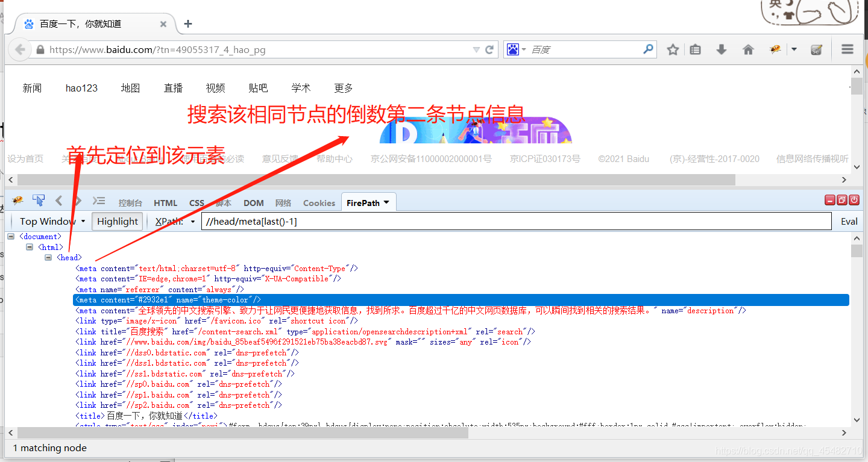Open the Firebug toolbar icon dropdown arrow

click(794, 49)
